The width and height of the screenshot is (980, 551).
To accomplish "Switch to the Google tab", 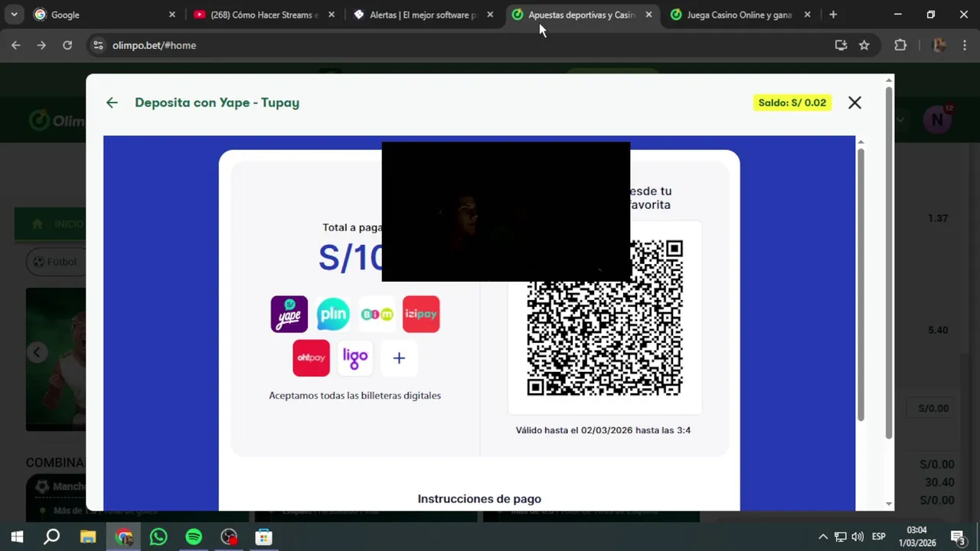I will point(106,15).
